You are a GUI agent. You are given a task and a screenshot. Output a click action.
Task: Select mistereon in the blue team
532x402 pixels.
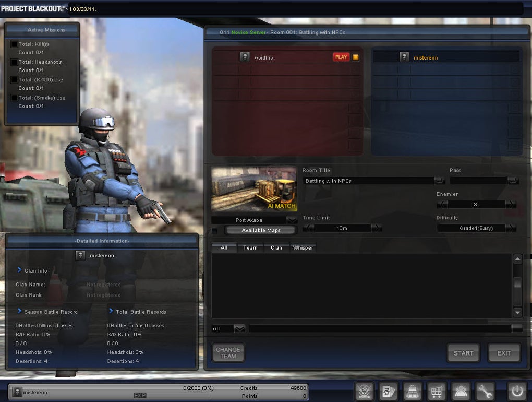coord(446,57)
